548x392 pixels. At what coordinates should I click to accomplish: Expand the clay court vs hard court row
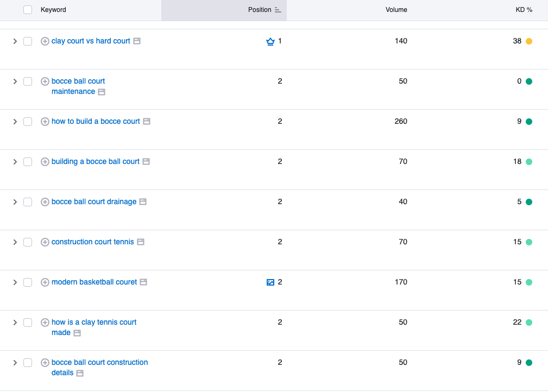point(15,41)
